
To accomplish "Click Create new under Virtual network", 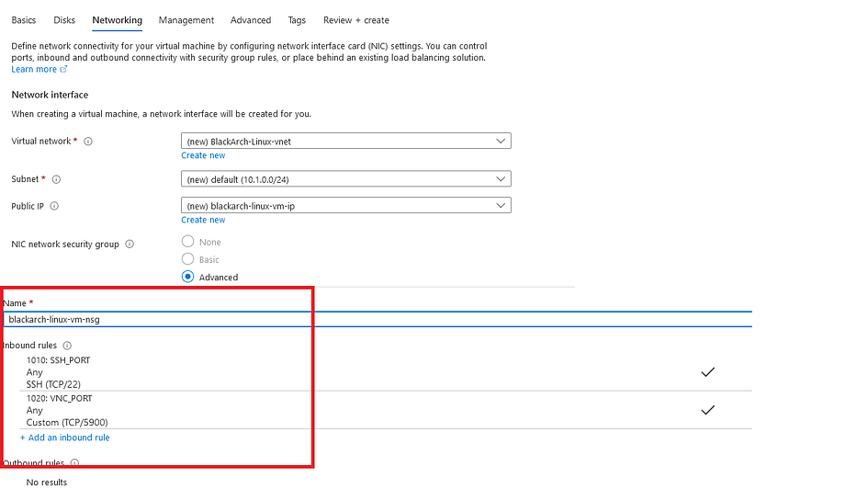I will coord(203,155).
